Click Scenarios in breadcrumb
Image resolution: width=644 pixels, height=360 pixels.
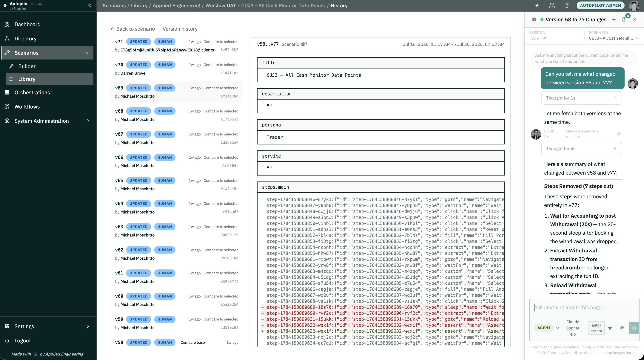pyautogui.click(x=114, y=5)
